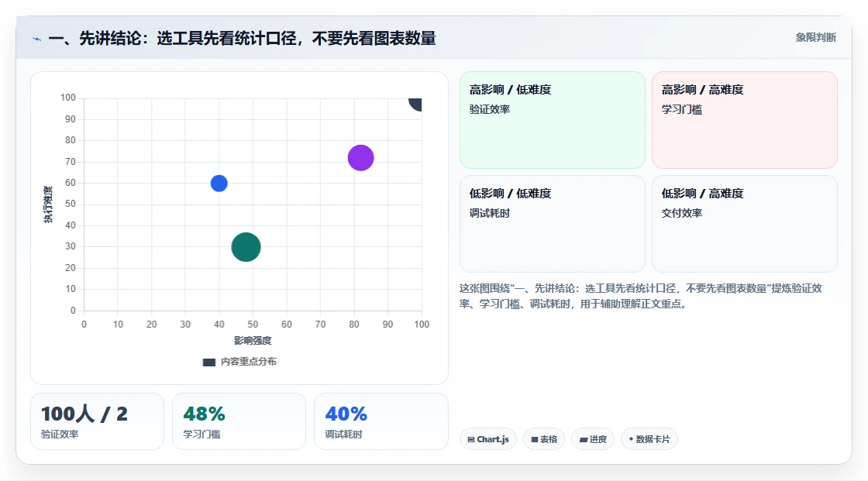868x481 pixels.
Task: Click the 交付效率 text in the quadrant card
Action: click(x=681, y=213)
